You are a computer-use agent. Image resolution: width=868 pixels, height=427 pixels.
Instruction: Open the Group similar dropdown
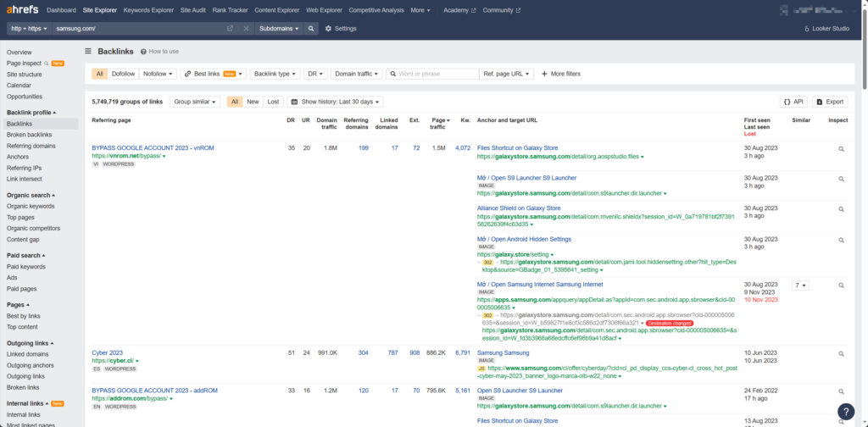[x=194, y=102]
